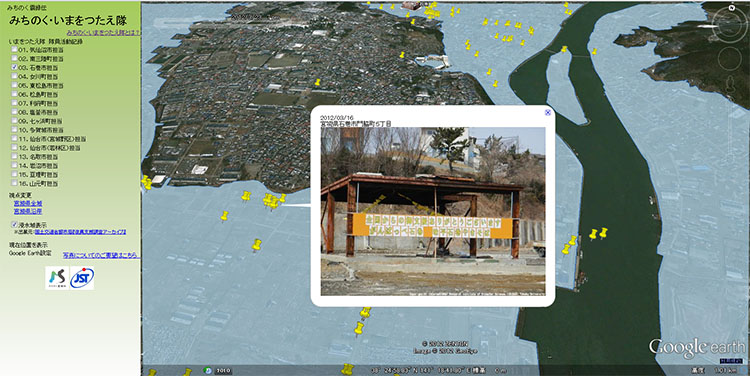Image resolution: width=750 pixels, height=376 pixels.
Task: Close the photo popup balloon
Action: coord(548,112)
